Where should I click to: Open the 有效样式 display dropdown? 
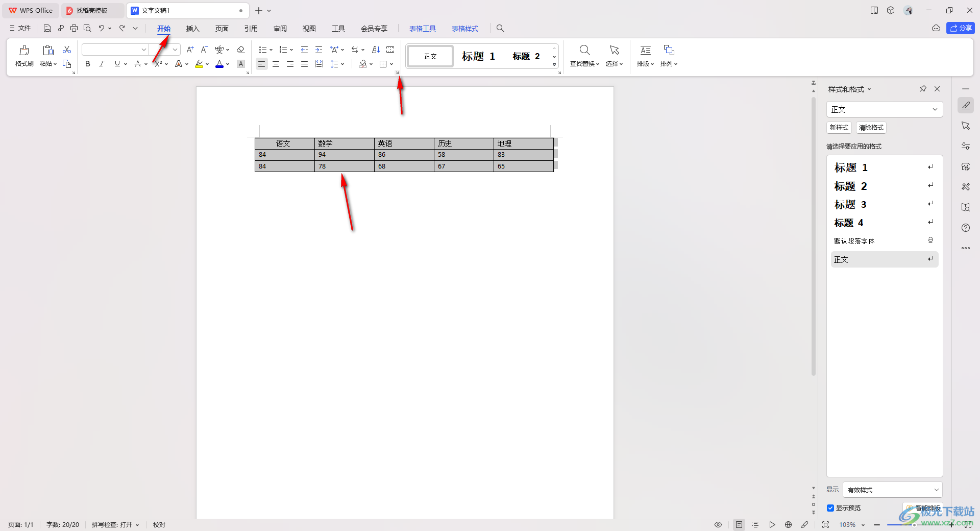(893, 490)
